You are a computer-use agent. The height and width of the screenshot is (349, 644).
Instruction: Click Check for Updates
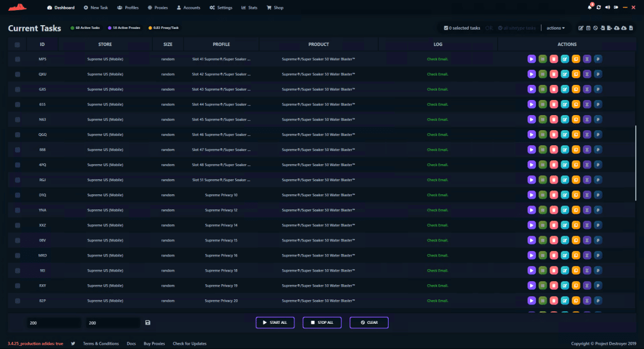189,344
